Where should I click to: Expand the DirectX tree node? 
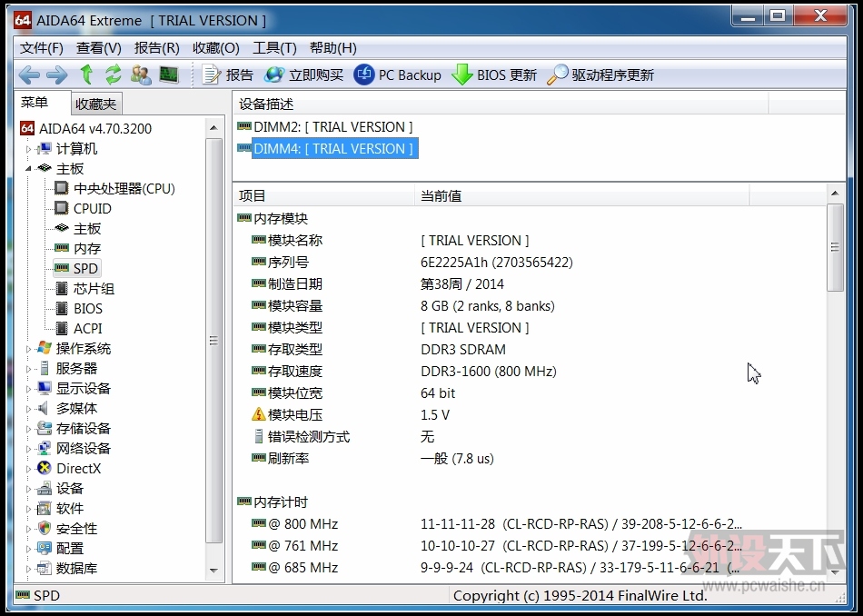29,469
